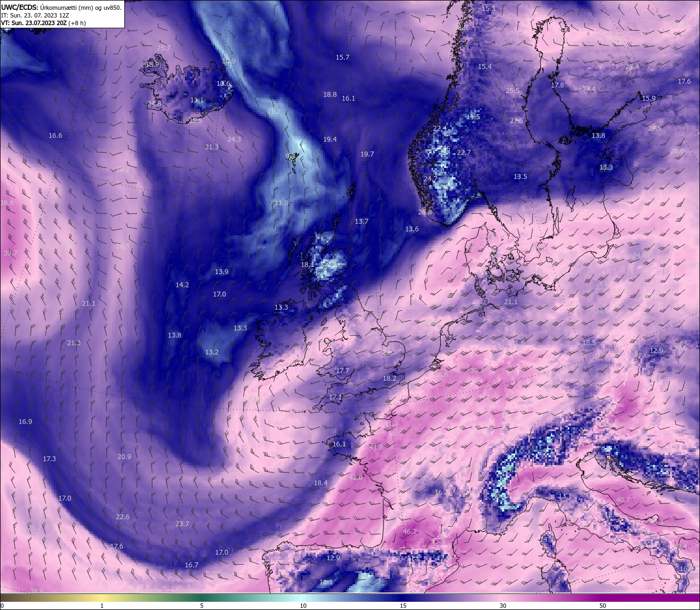Click the VT valid time line 20Z
Image resolution: width=700 pixels, height=610 pixels.
[x=43, y=23]
